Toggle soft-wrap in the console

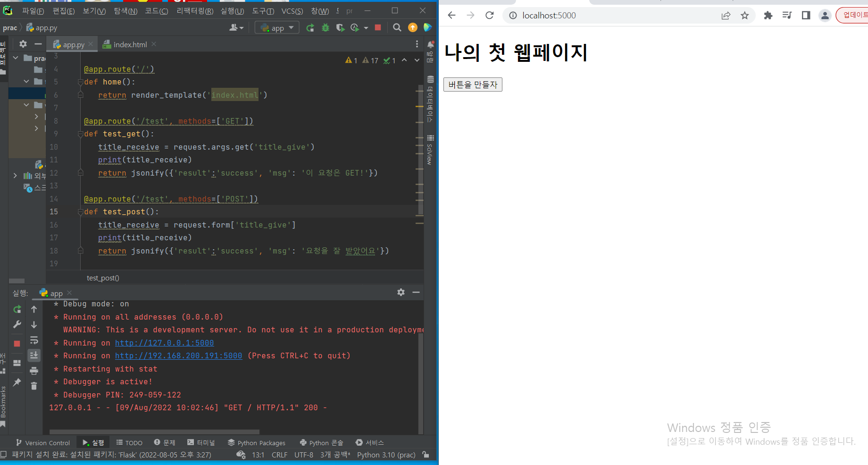34,340
